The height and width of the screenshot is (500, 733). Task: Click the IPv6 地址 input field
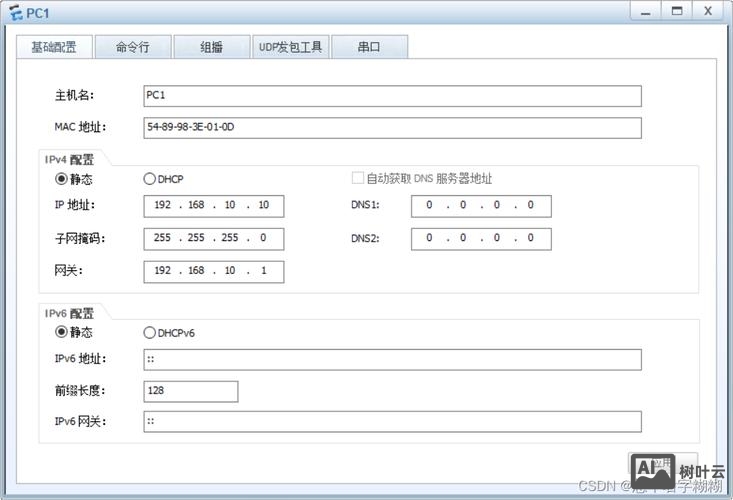(392, 360)
